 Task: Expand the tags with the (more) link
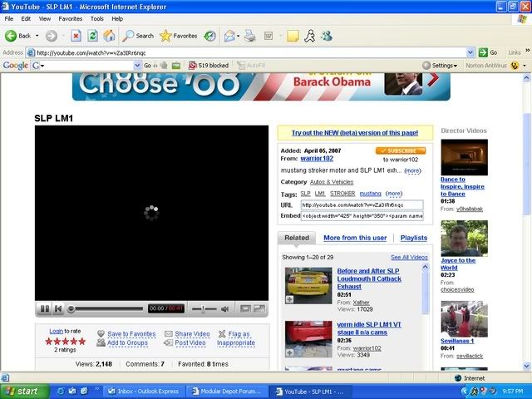[x=394, y=194]
